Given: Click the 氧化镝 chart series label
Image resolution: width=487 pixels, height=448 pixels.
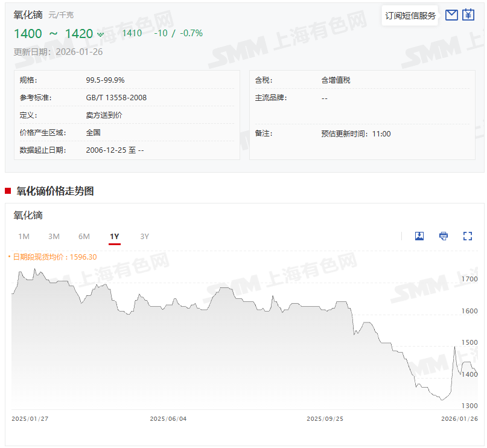Looking at the screenshot, I should click(x=28, y=216).
